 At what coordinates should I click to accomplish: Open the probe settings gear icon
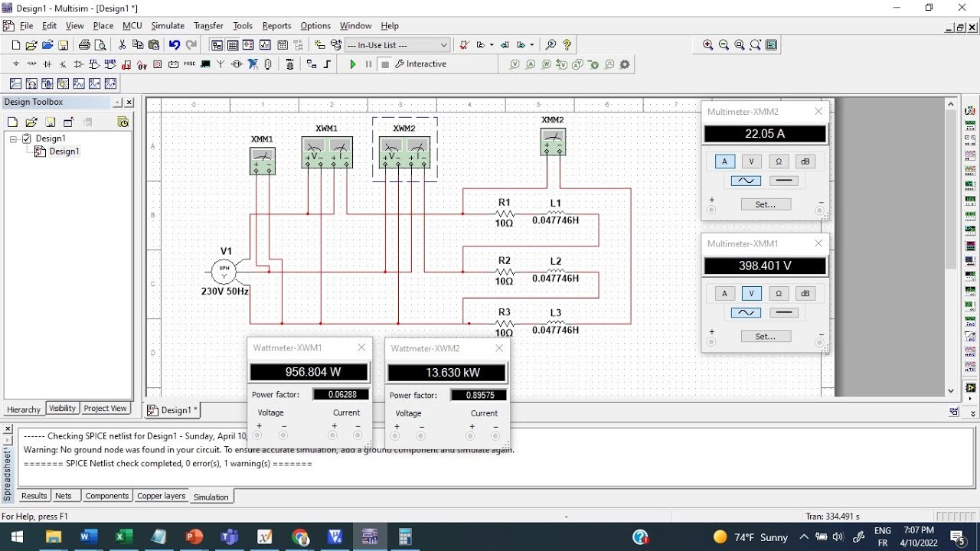coord(625,65)
